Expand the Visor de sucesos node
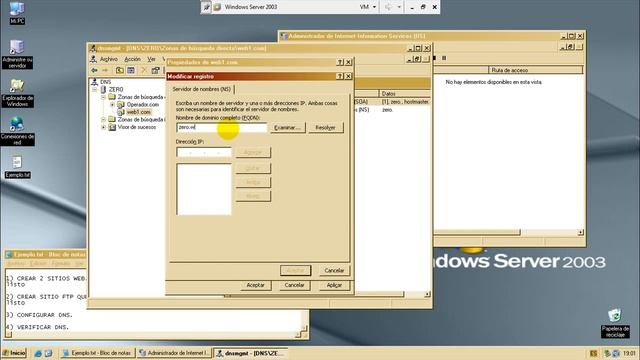 tap(103, 127)
